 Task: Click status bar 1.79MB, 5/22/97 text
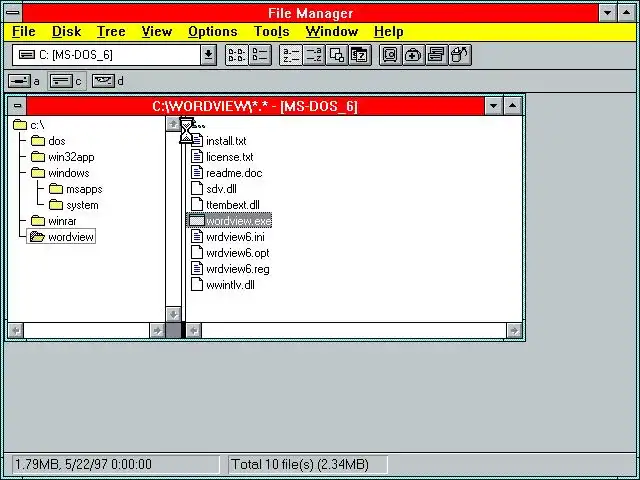83,464
